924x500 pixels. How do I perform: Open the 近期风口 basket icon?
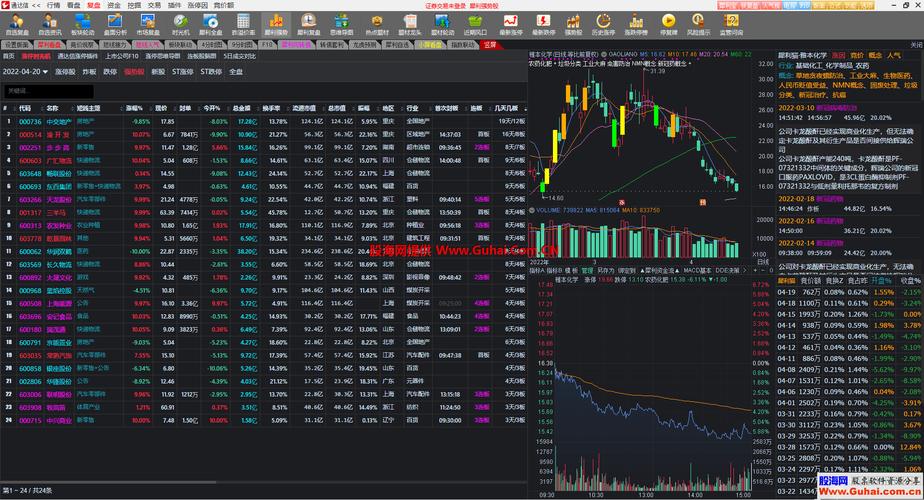click(x=475, y=25)
